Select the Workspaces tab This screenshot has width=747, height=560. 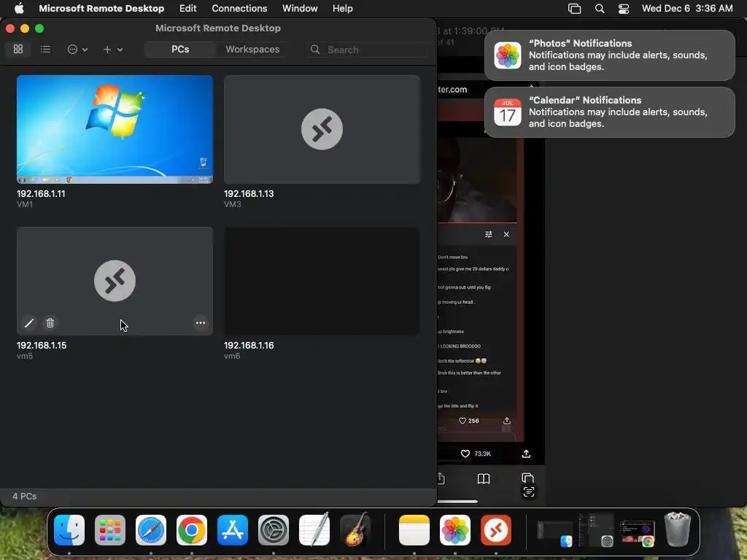pos(252,49)
